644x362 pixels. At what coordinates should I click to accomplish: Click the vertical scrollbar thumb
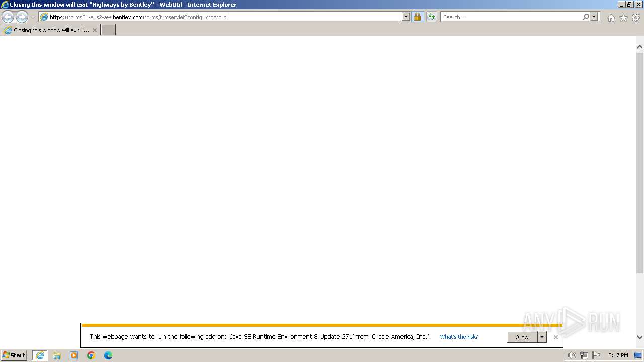click(x=640, y=162)
